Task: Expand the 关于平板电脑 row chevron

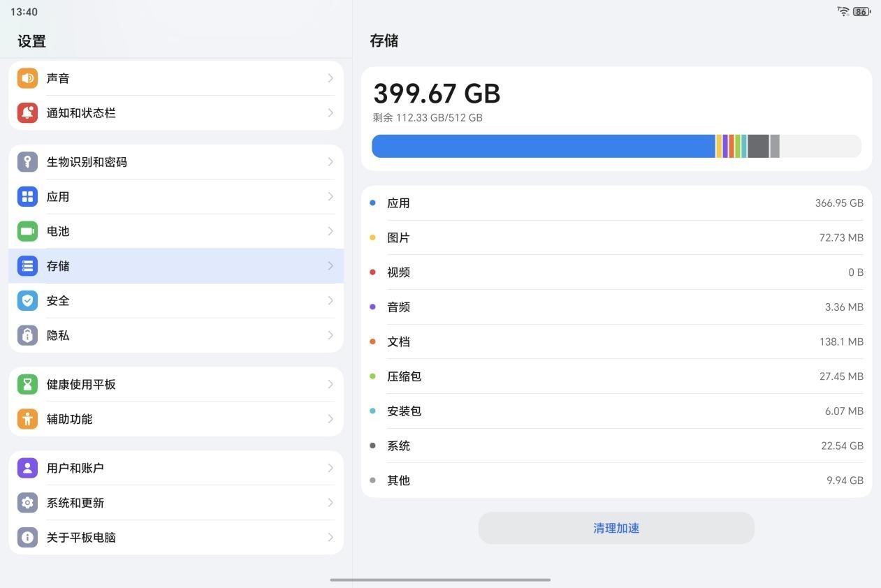Action: pos(330,537)
